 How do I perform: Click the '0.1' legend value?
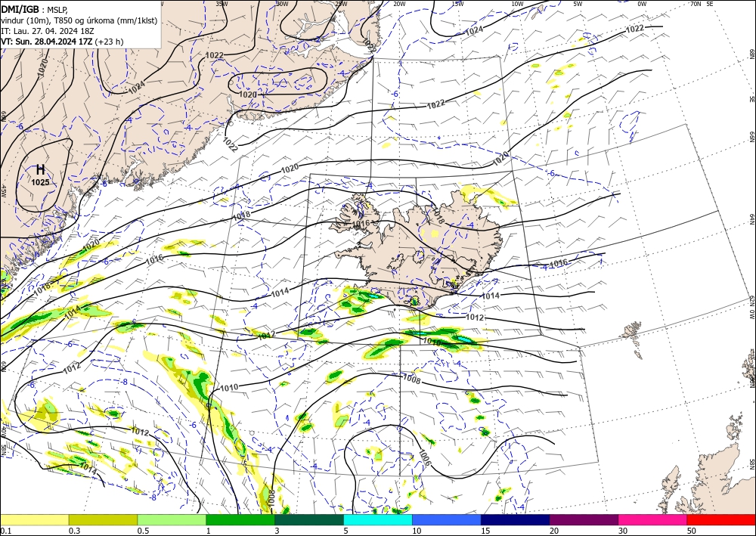point(6,531)
